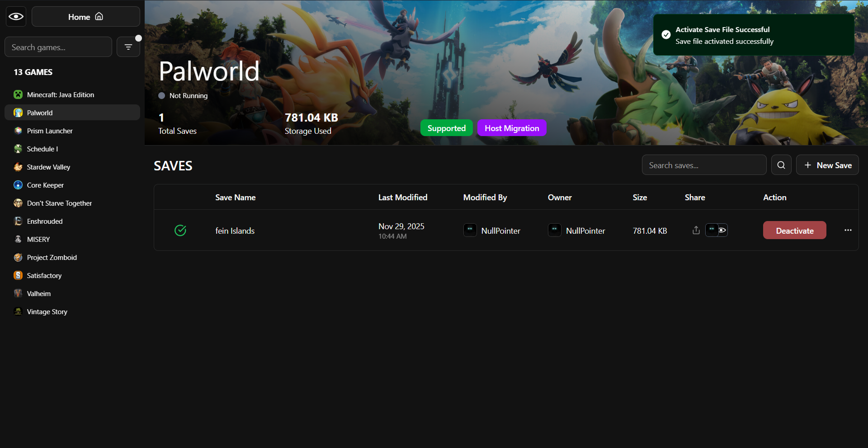
Task: Click the active checkmark for fein Islands
Action: click(180, 231)
